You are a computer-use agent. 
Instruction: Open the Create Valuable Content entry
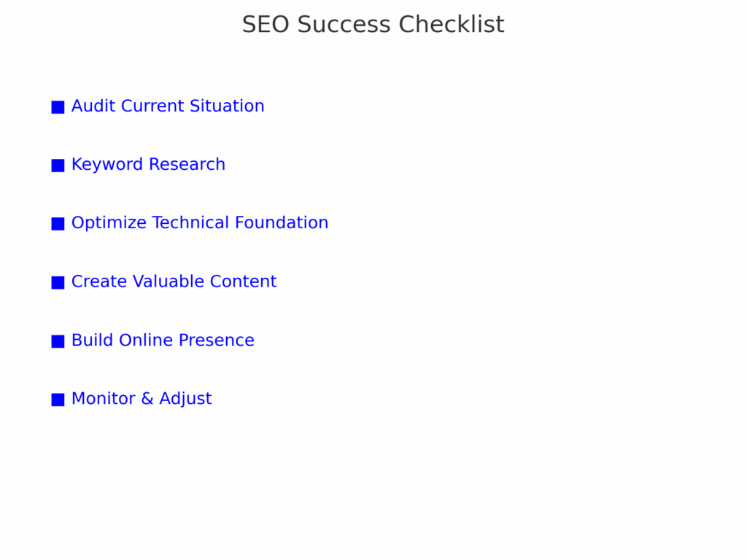point(174,281)
